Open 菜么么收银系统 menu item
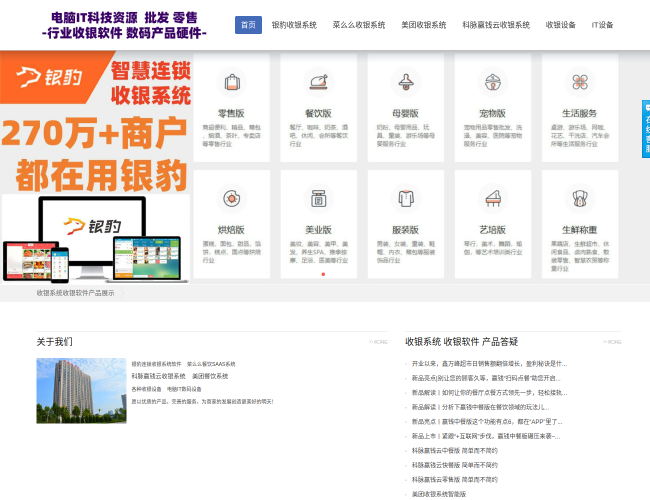 point(359,25)
